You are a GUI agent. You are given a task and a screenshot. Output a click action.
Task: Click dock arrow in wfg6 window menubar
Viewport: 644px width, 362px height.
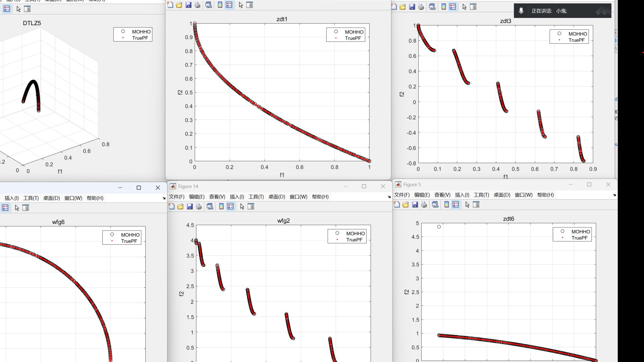pos(164,198)
